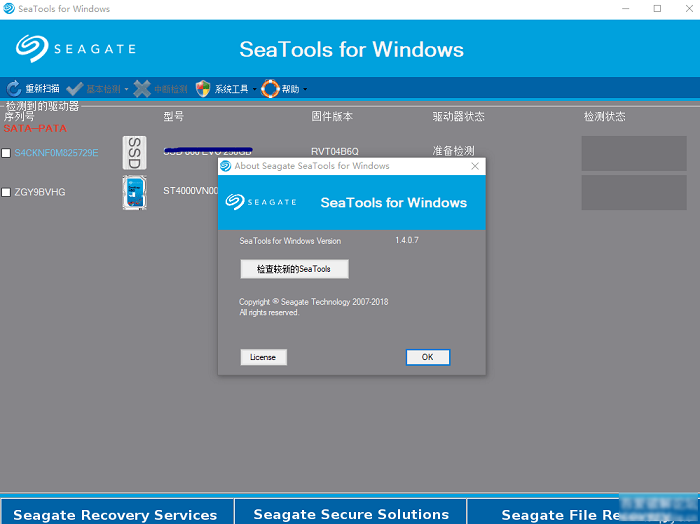Expand the Basic Tests dropdown arrow
This screenshot has width=700, height=524.
[x=126, y=89]
